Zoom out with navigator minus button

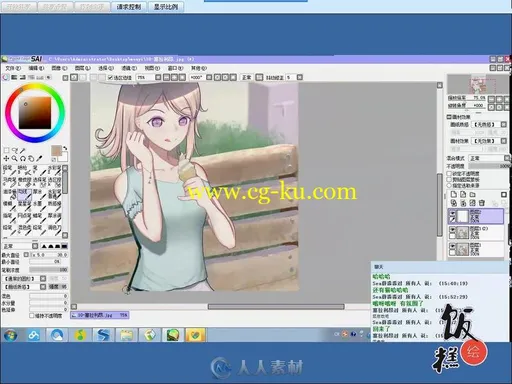492,99
